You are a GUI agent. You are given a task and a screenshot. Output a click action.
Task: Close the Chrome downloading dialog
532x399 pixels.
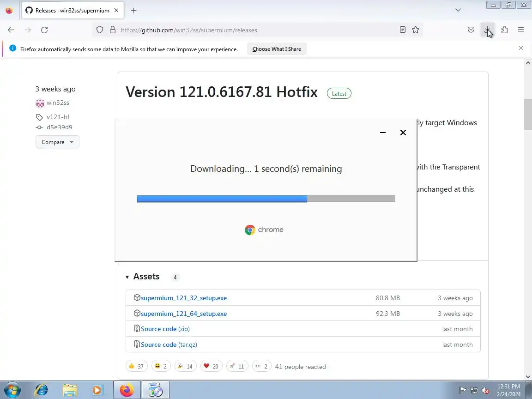[x=403, y=133]
